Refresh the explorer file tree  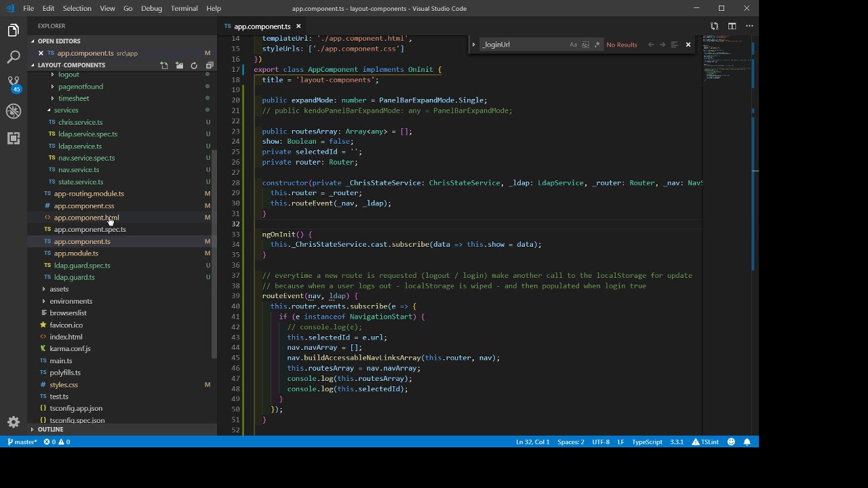coord(194,66)
